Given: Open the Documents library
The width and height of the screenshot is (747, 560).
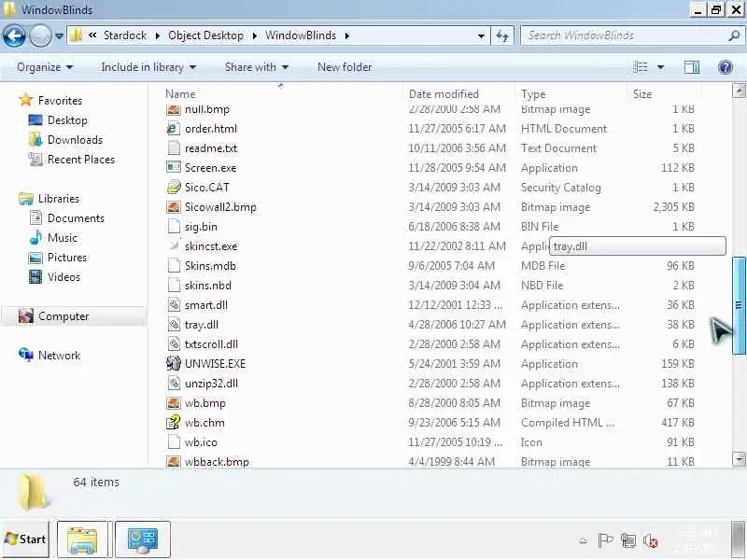Looking at the screenshot, I should pyautogui.click(x=76, y=218).
